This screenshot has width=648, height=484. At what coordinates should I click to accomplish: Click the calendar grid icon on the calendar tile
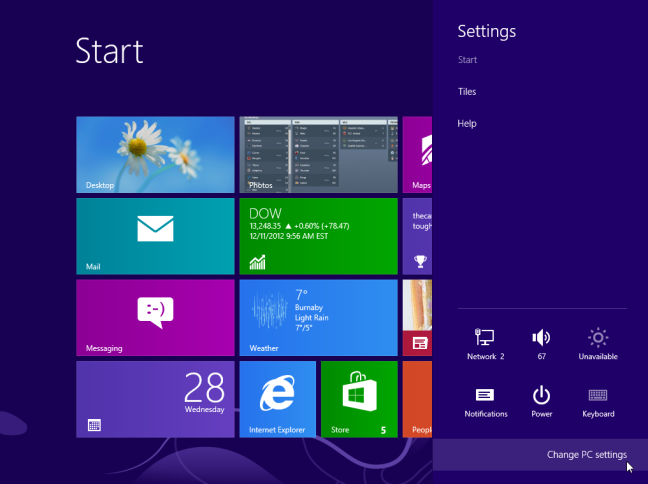94,425
